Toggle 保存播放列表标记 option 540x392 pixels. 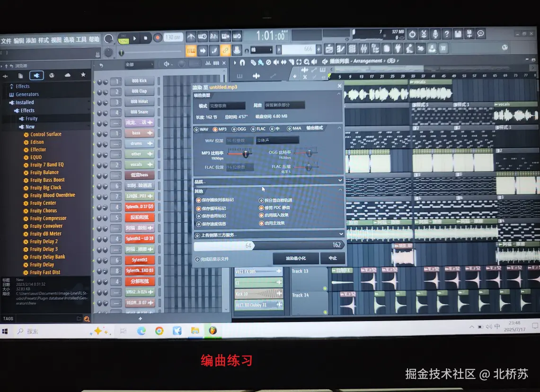198,200
